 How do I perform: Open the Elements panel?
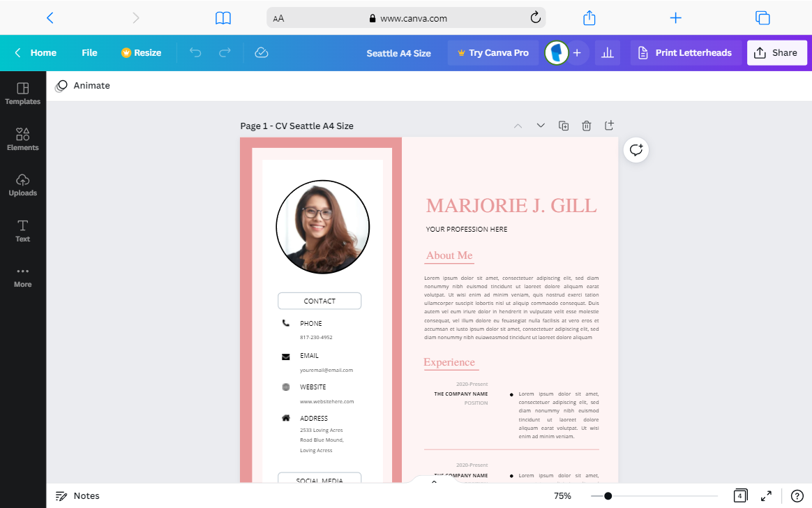23,140
